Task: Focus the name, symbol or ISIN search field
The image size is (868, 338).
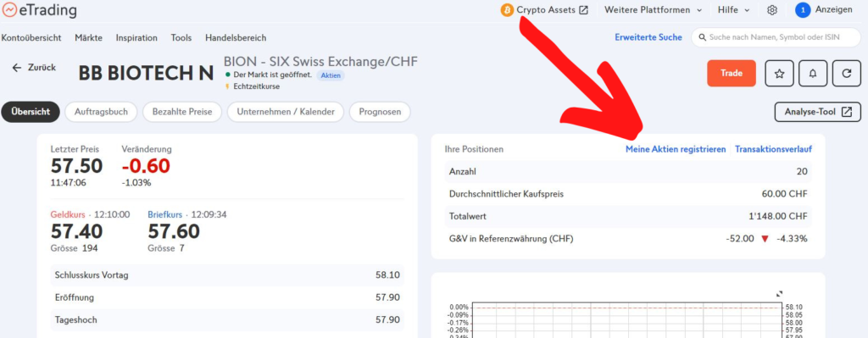Action: pos(776,37)
